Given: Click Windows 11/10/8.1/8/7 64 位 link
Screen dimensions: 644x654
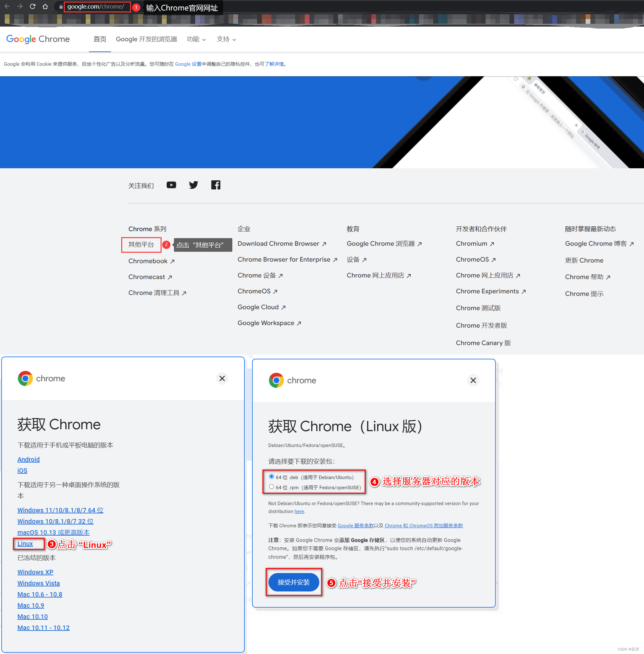Looking at the screenshot, I should tap(61, 510).
